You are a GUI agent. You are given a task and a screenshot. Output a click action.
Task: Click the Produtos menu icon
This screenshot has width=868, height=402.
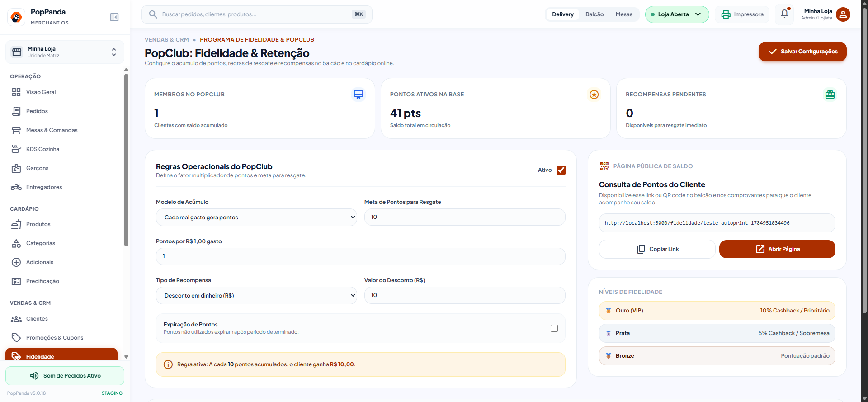point(16,224)
